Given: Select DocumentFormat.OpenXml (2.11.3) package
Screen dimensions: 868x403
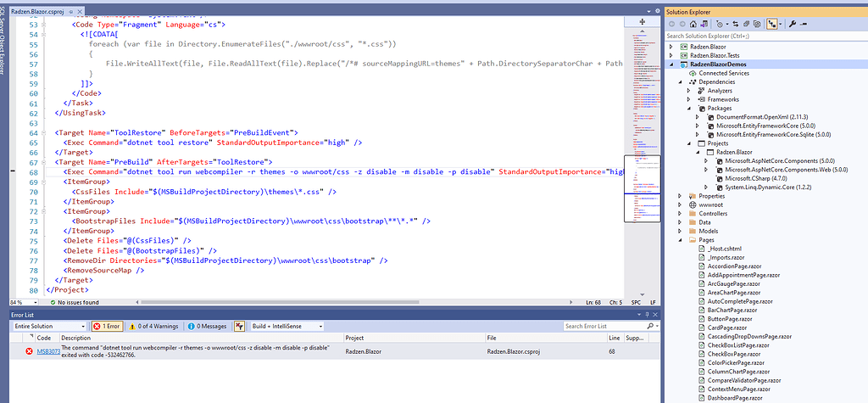Looking at the screenshot, I should (760, 117).
